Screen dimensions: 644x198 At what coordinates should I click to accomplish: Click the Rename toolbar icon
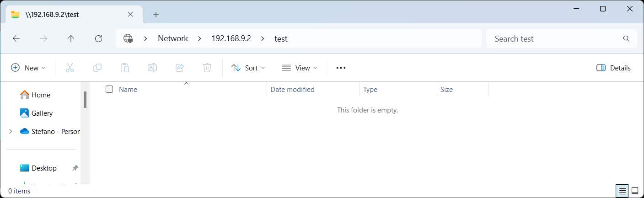coord(152,68)
